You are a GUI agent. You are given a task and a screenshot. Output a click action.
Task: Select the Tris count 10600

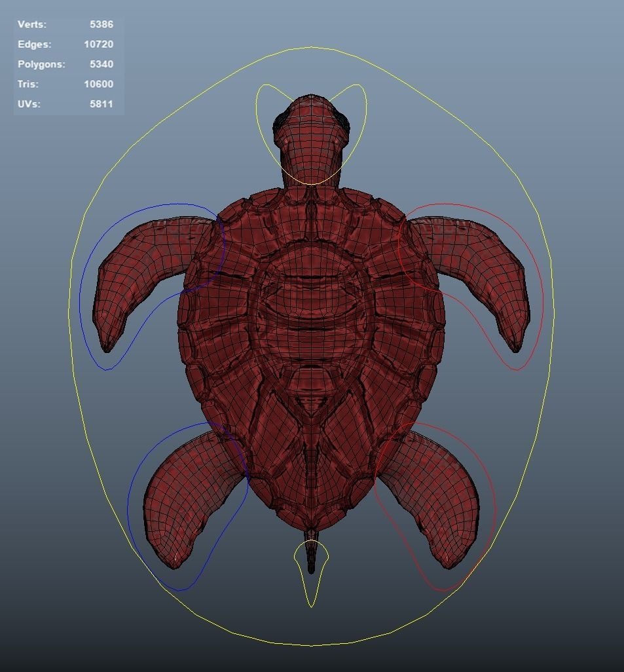98,84
